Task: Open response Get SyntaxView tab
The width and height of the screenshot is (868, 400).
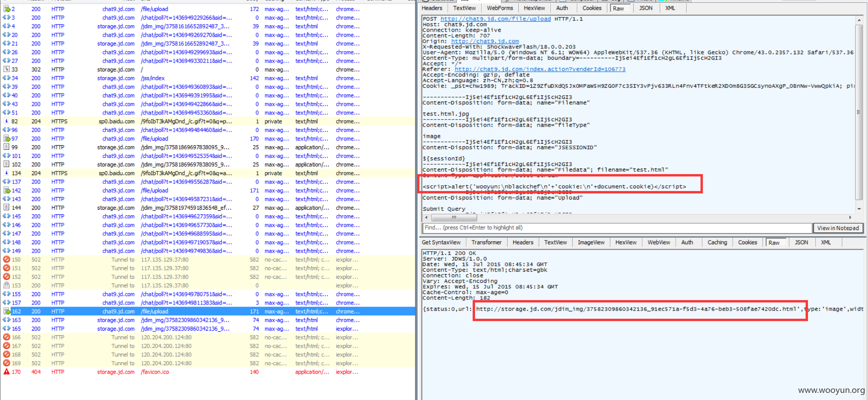Action: [441, 243]
